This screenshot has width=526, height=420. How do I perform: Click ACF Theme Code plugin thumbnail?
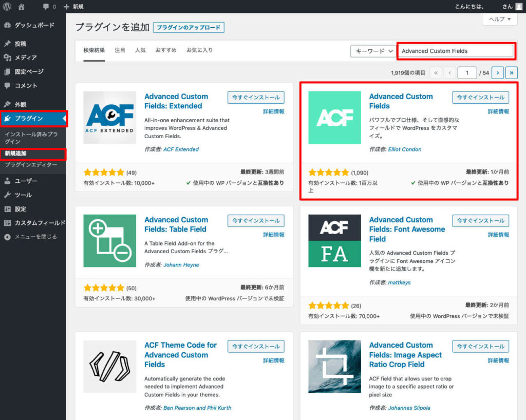[x=110, y=367]
